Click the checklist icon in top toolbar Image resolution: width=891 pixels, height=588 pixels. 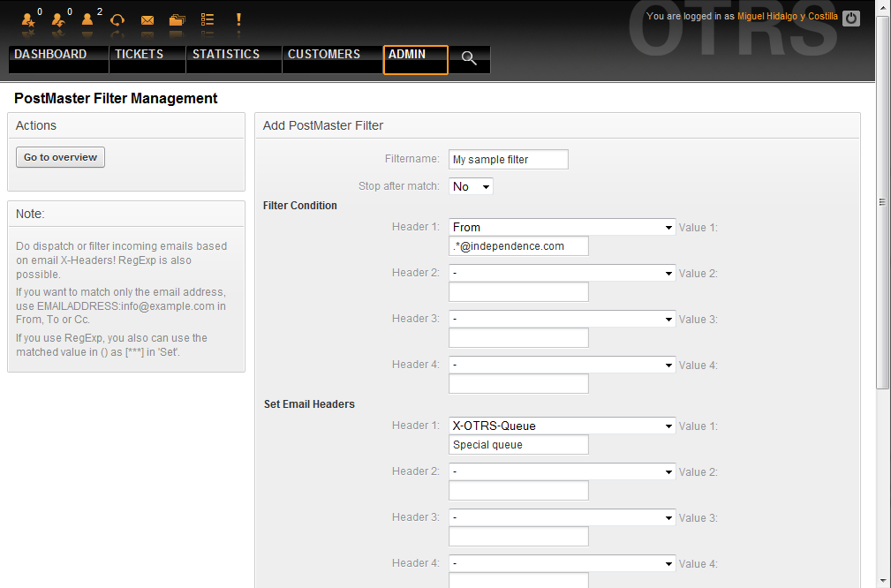208,19
